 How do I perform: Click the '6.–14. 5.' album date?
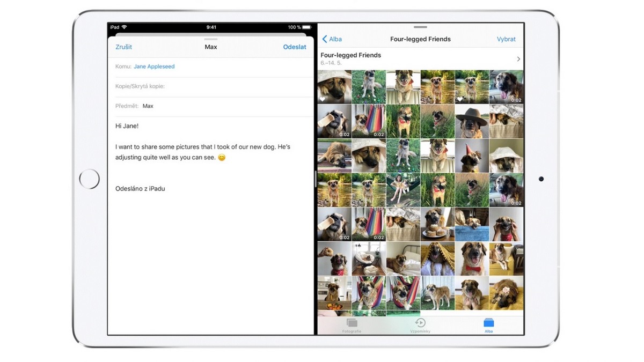point(331,63)
